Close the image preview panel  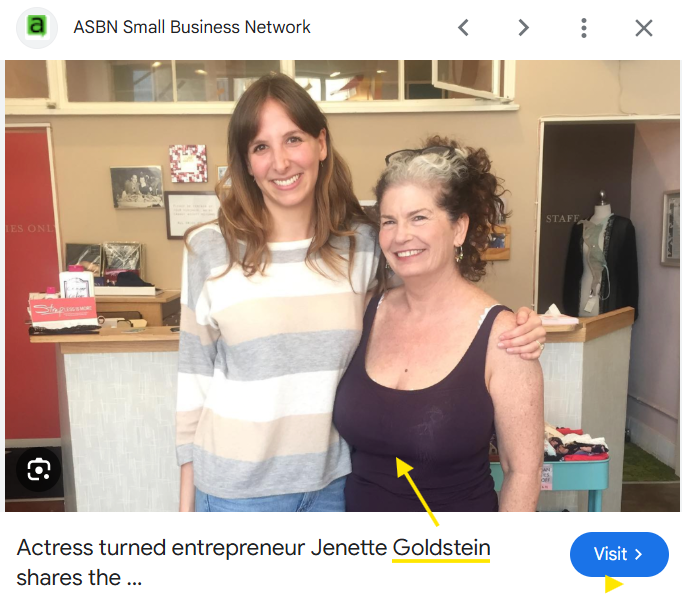point(644,28)
